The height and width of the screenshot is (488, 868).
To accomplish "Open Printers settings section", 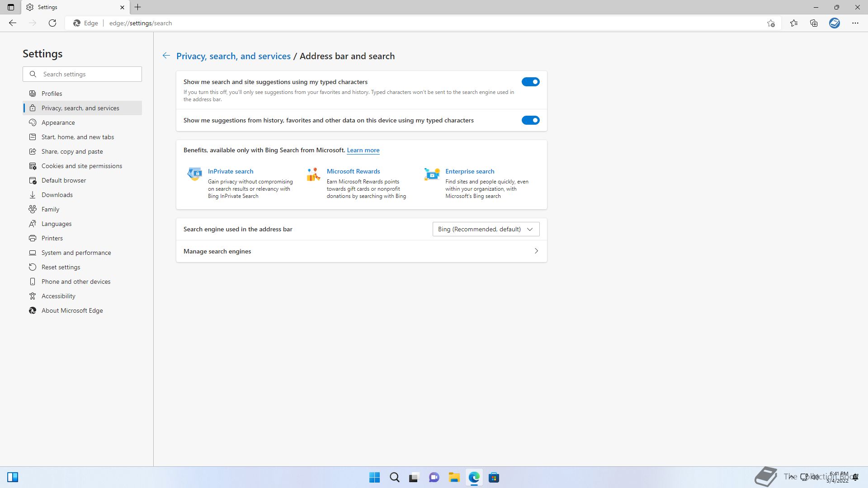I will tap(82, 238).
